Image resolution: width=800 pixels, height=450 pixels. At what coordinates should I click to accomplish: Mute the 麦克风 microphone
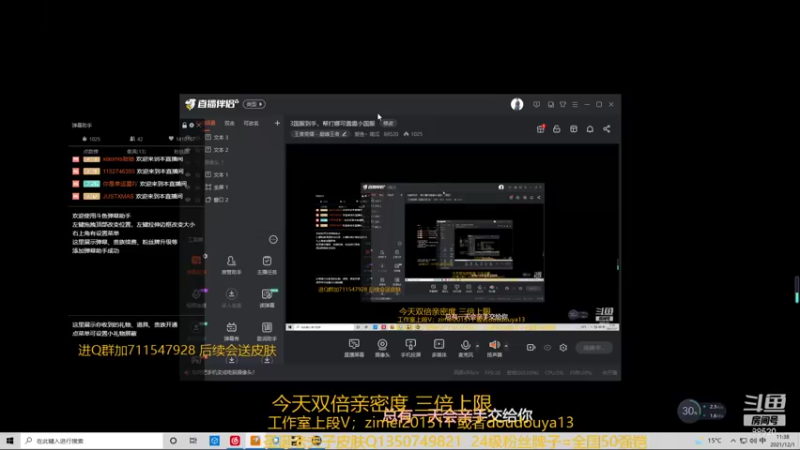[x=465, y=347]
